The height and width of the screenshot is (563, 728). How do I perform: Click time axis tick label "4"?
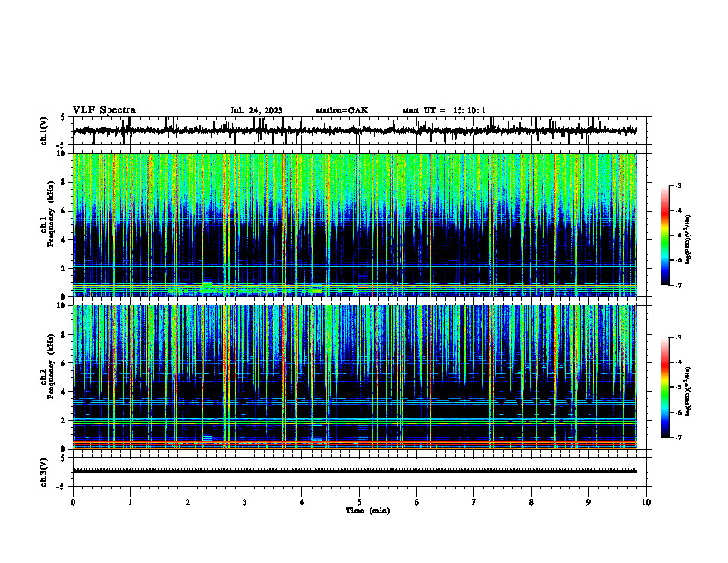click(301, 502)
